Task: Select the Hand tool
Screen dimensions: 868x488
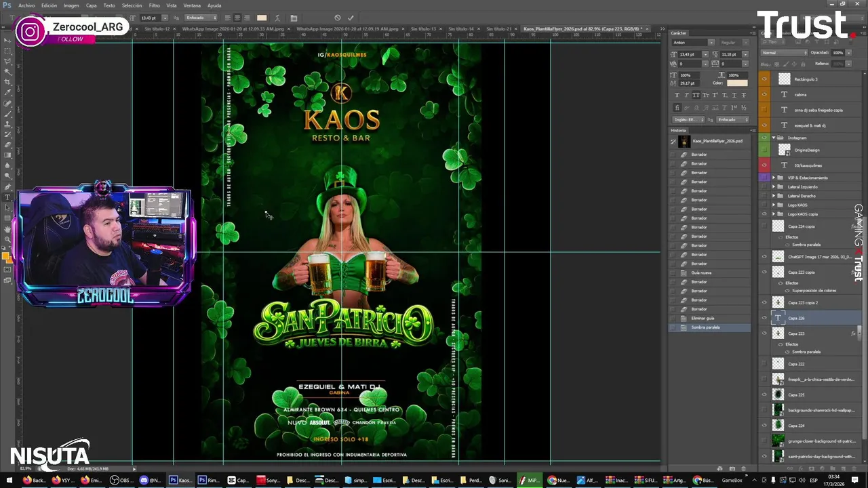Action: tap(7, 228)
